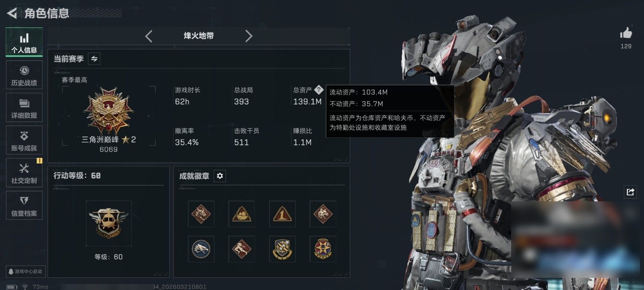Open the 个人信息 sidebar tab
644x290 pixels.
point(24,42)
